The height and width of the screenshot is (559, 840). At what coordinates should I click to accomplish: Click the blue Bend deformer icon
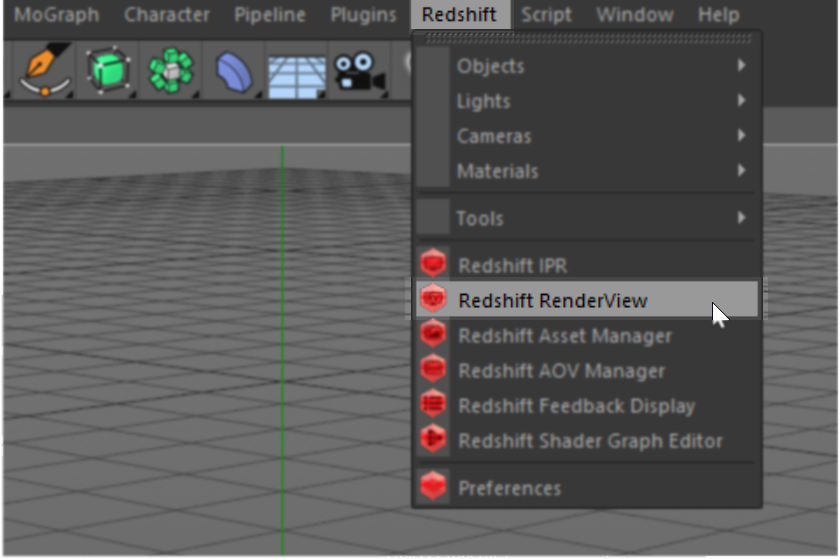(234, 72)
